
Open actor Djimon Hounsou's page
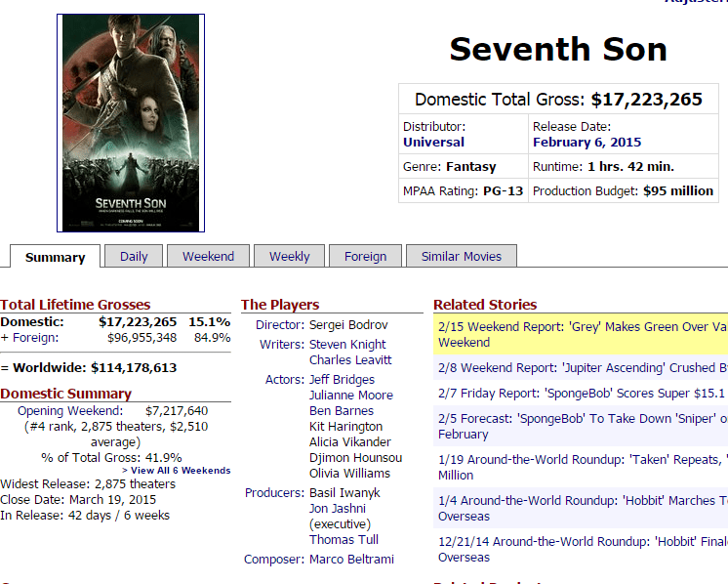click(x=355, y=458)
